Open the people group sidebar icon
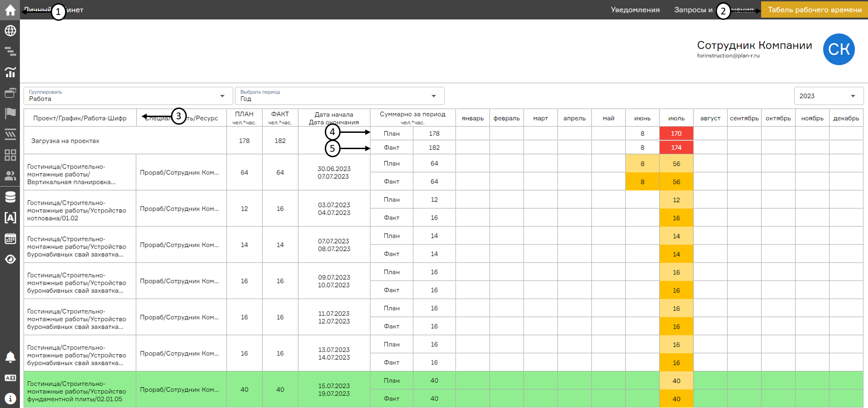This screenshot has height=408, width=868. tap(10, 176)
